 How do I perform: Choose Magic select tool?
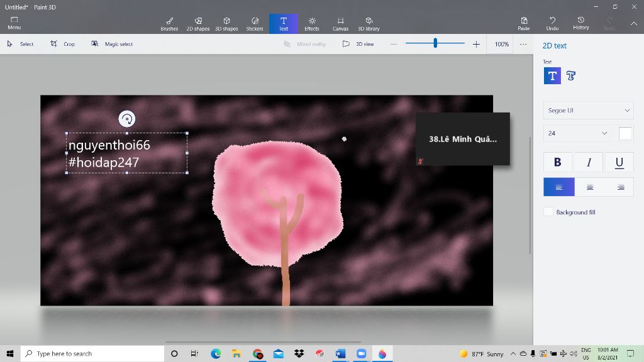point(112,44)
